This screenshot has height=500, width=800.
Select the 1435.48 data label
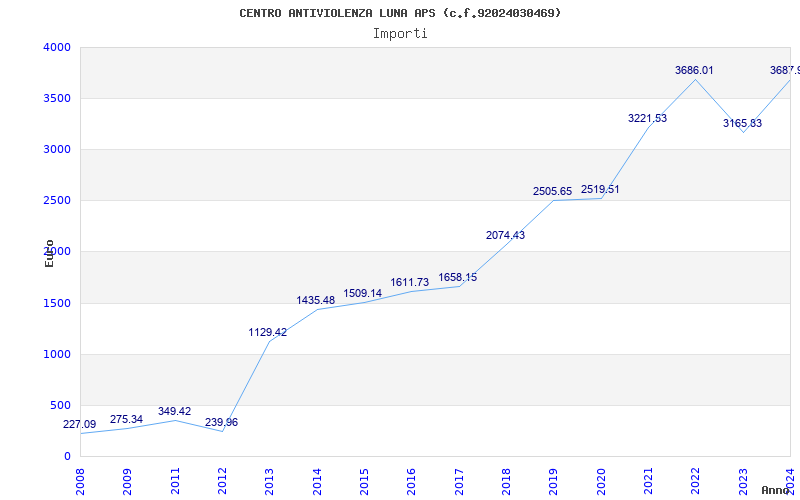pyautogui.click(x=316, y=301)
